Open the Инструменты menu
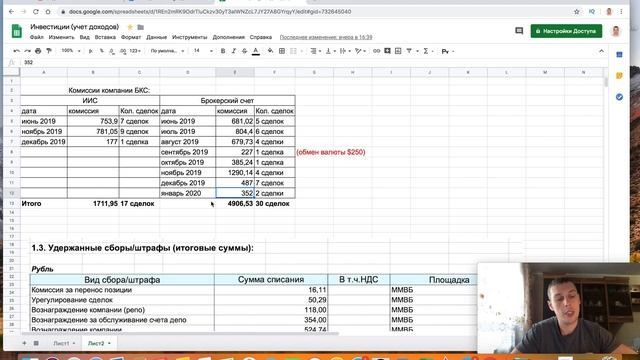The width and height of the screenshot is (640, 360). [x=189, y=37]
